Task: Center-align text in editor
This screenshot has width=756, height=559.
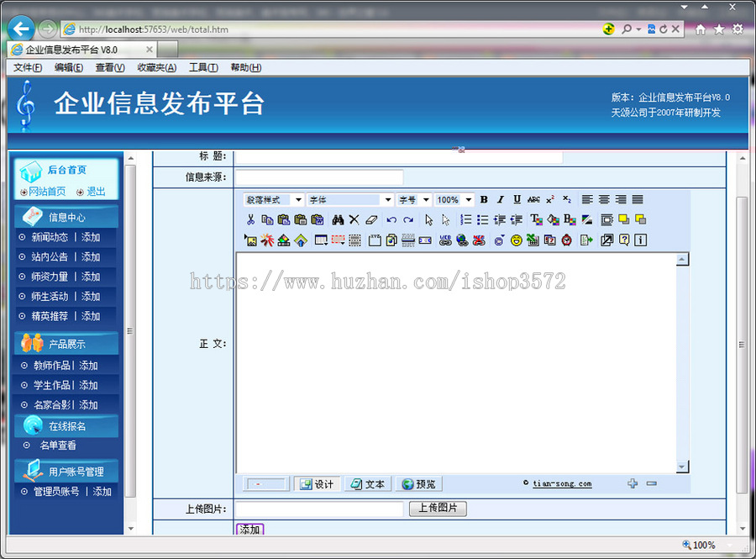Action: point(604,200)
